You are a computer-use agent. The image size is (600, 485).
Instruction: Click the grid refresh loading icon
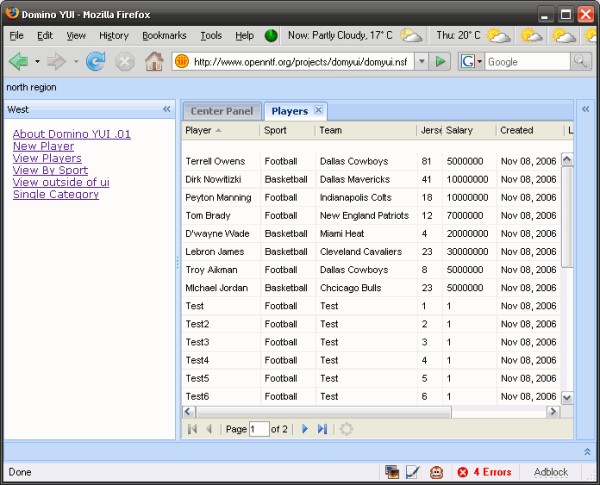(346, 429)
